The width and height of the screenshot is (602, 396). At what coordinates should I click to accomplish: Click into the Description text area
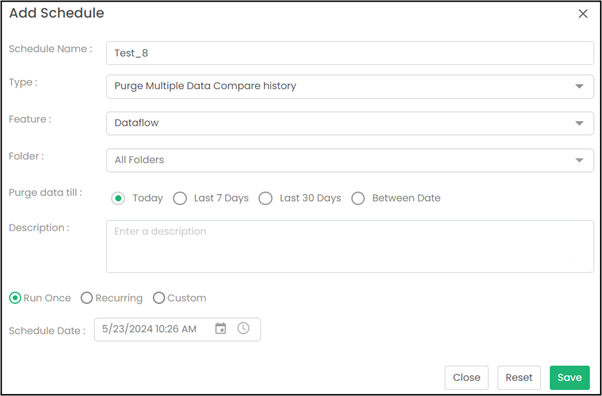pyautogui.click(x=350, y=247)
